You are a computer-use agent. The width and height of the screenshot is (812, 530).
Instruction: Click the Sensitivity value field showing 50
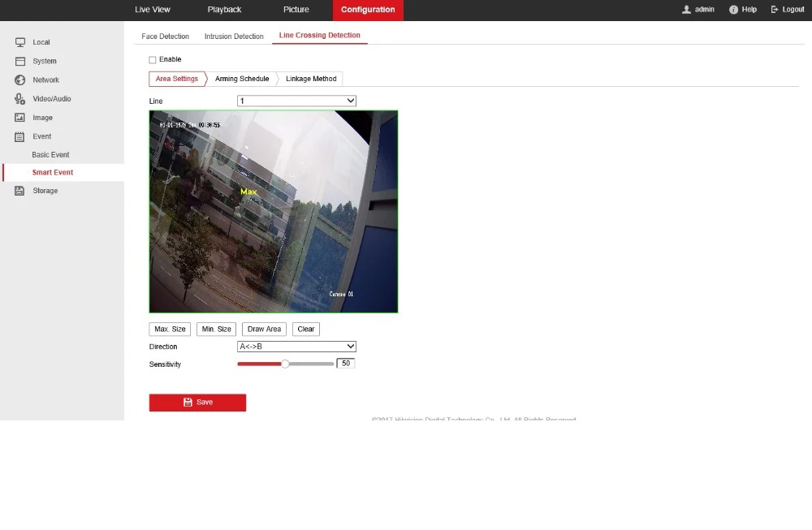(x=345, y=364)
